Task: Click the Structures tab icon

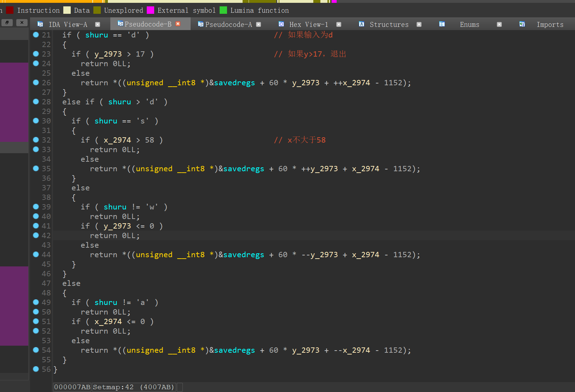Action: click(361, 24)
